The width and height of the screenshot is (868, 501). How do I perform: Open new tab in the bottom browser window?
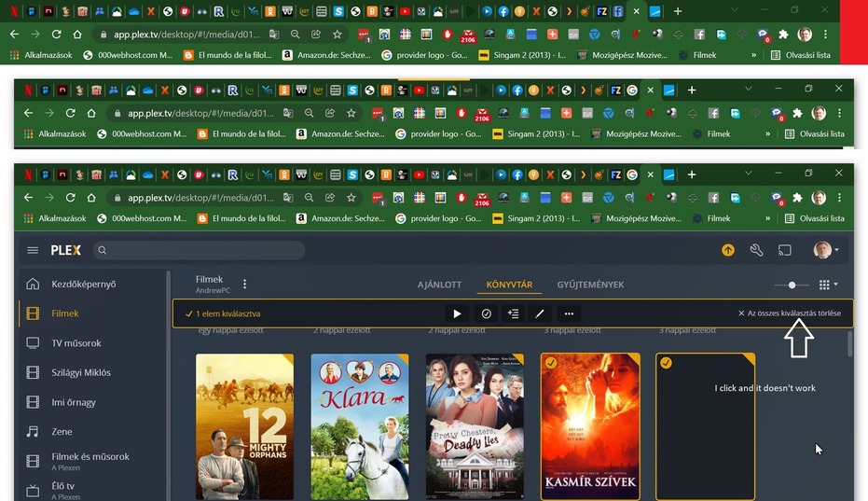692,174
